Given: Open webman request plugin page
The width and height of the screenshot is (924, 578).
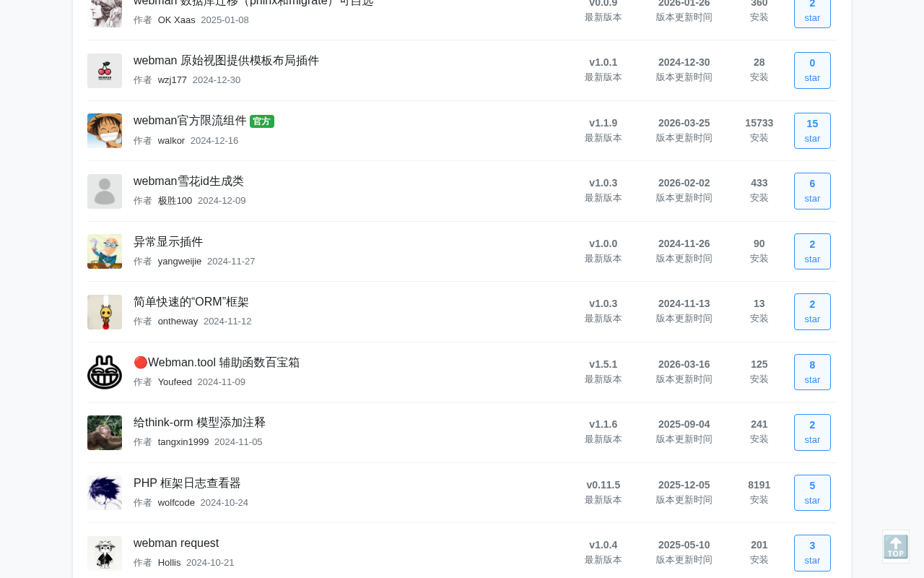Looking at the screenshot, I should pos(176,543).
